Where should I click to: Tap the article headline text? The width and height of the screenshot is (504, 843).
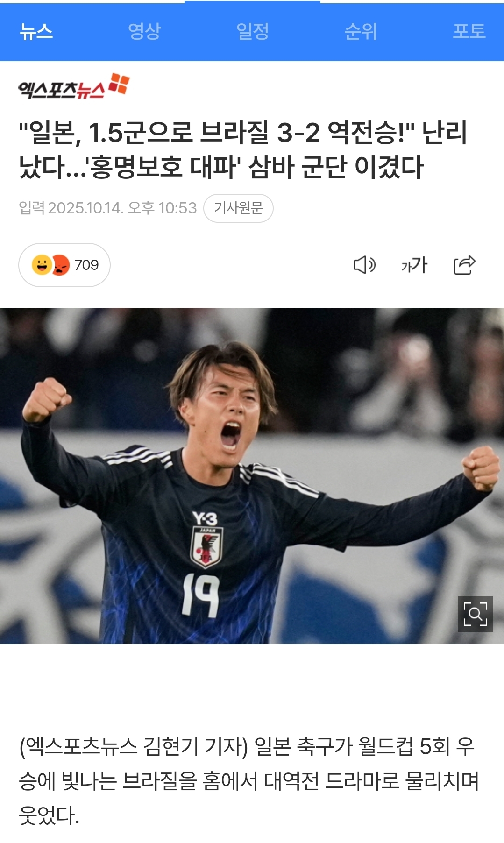[x=243, y=149]
